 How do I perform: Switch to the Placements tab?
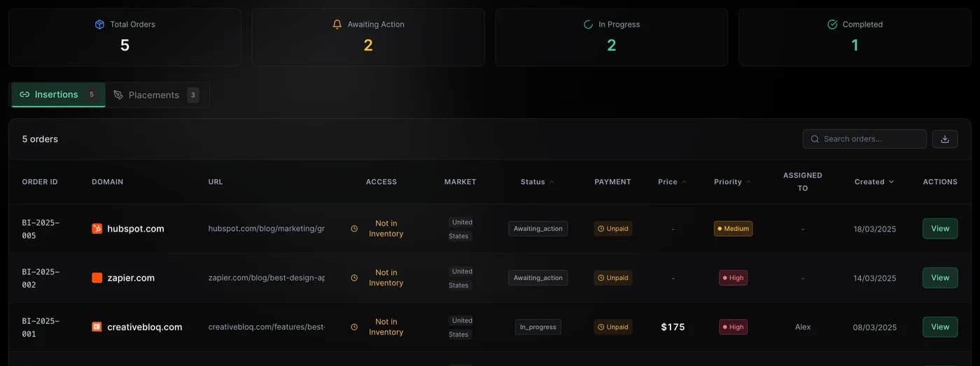[x=155, y=95]
